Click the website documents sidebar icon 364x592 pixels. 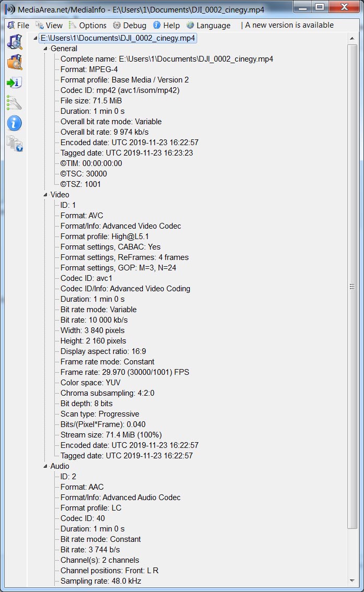coord(15,144)
